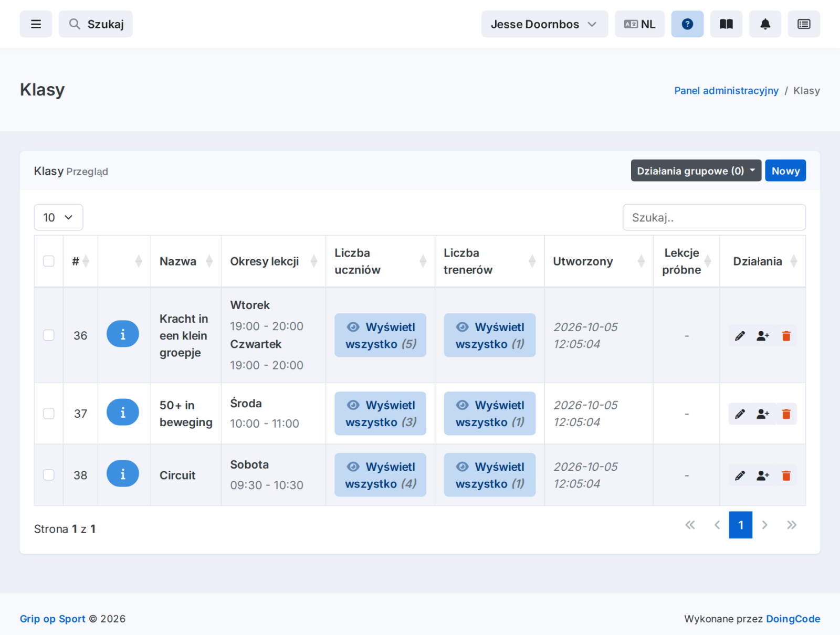Tick the select-all checkbox in table header
The width and height of the screenshot is (840, 635).
tap(49, 261)
